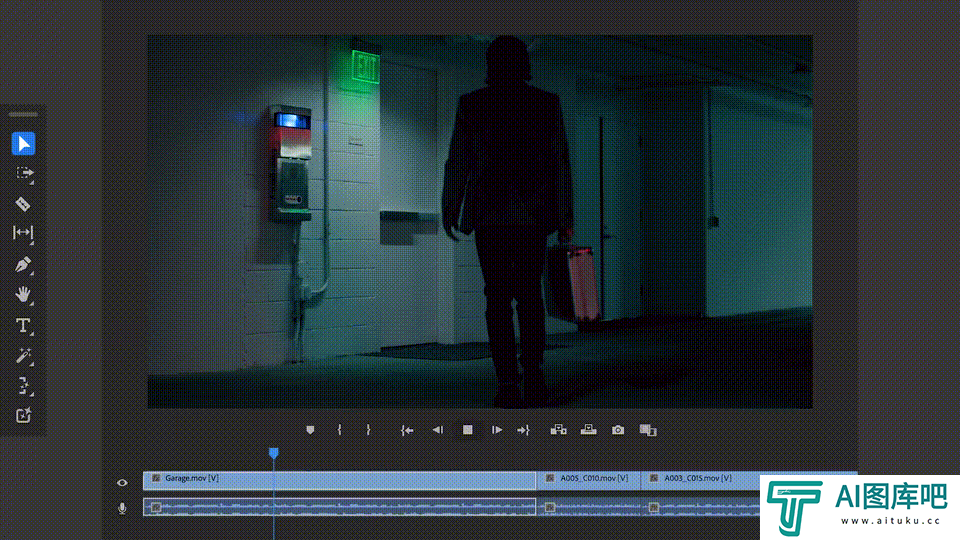This screenshot has height=540, width=960.
Task: Select the Remix tool below the wand
Action: (23, 386)
